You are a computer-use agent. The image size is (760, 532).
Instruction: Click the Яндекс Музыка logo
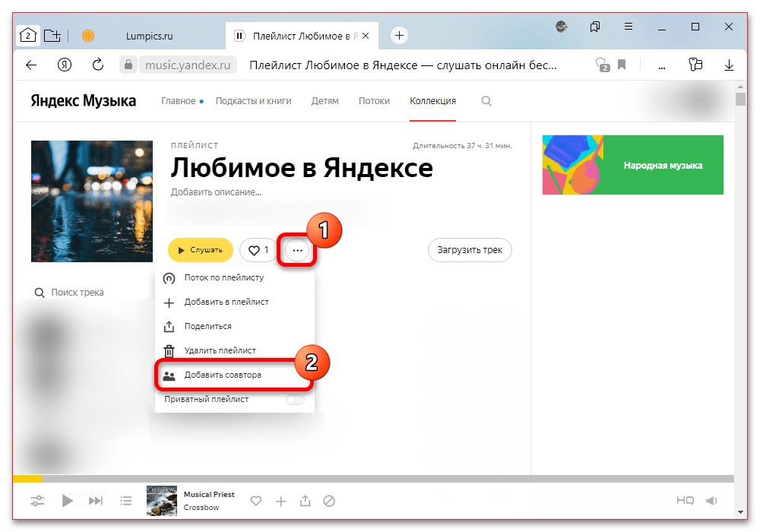pyautogui.click(x=84, y=101)
